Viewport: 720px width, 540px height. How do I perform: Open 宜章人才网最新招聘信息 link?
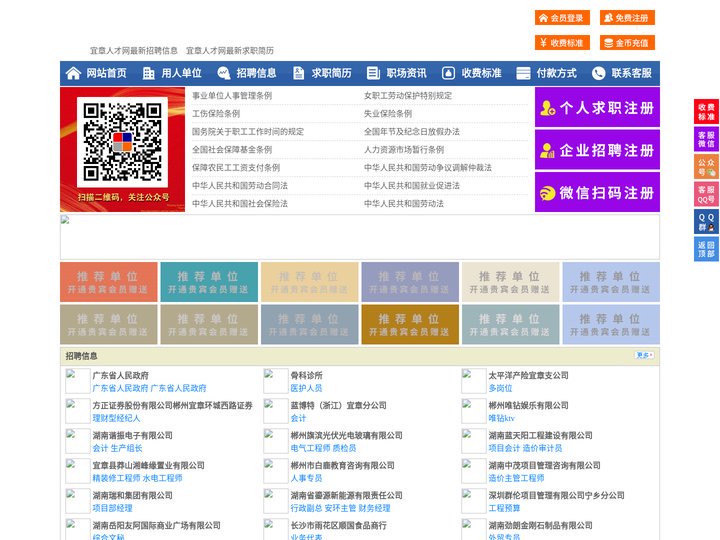point(134,51)
